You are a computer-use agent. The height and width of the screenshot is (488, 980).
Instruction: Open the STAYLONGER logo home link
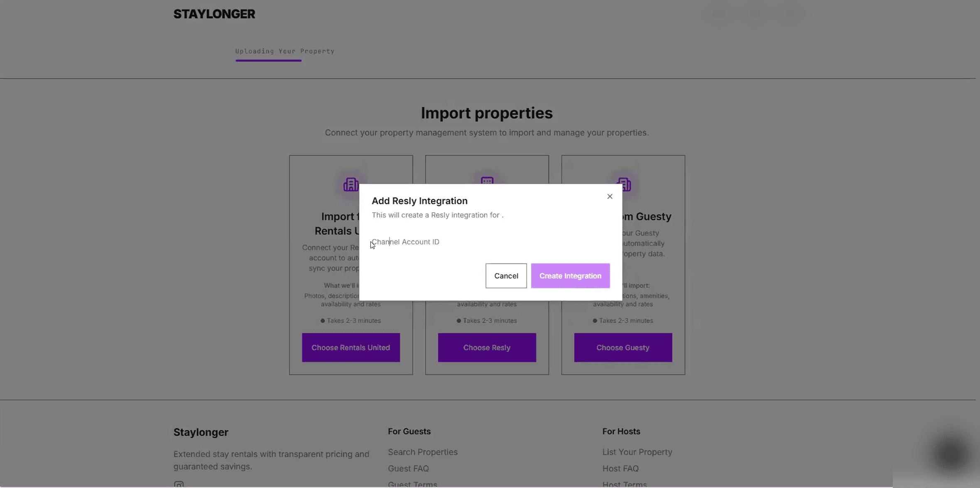click(214, 14)
